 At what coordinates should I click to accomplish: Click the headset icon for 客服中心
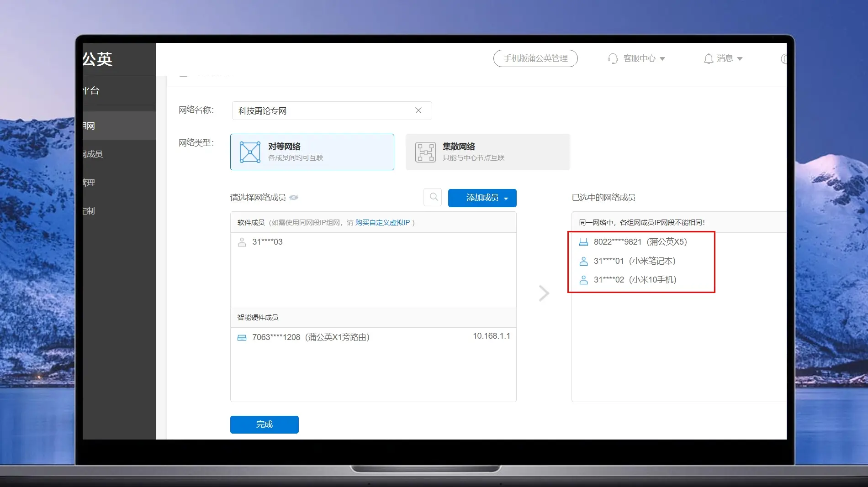click(613, 58)
